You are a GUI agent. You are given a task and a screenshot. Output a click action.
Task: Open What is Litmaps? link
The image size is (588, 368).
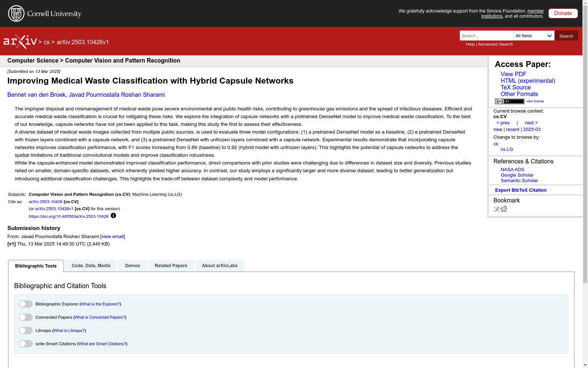(69, 330)
